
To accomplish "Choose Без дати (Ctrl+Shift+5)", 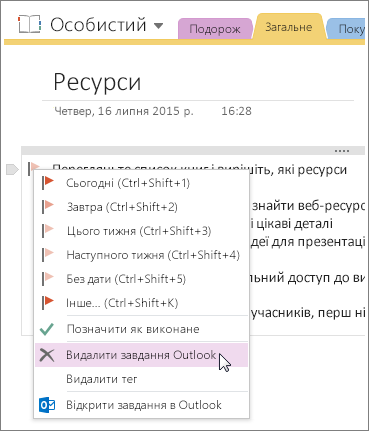I will (141, 279).
